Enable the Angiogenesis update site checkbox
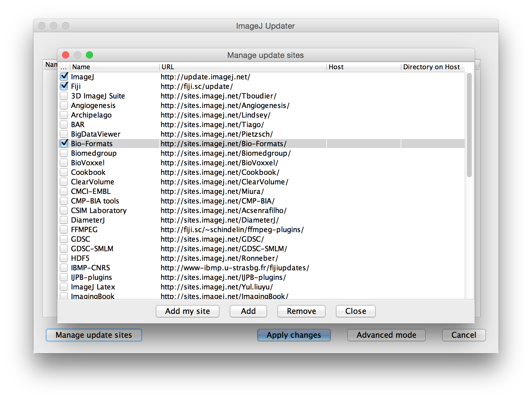 point(64,105)
